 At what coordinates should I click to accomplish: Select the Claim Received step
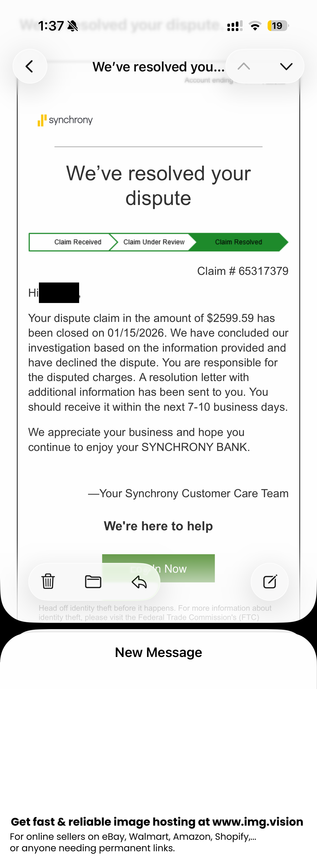[78, 242]
